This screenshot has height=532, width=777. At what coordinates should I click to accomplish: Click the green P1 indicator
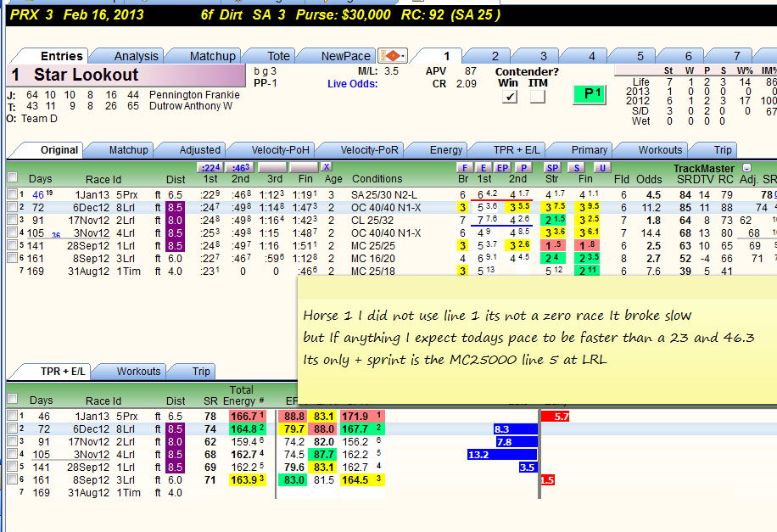[590, 94]
